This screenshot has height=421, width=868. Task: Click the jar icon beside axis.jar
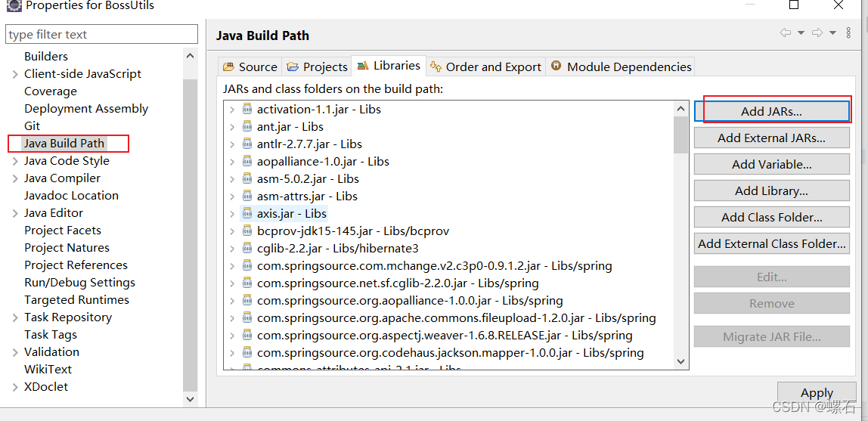point(247,214)
